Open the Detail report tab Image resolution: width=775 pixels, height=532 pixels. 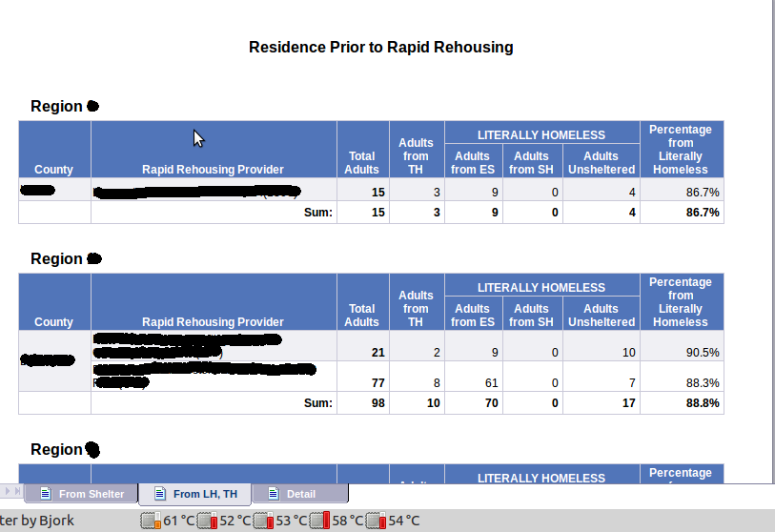(300, 494)
